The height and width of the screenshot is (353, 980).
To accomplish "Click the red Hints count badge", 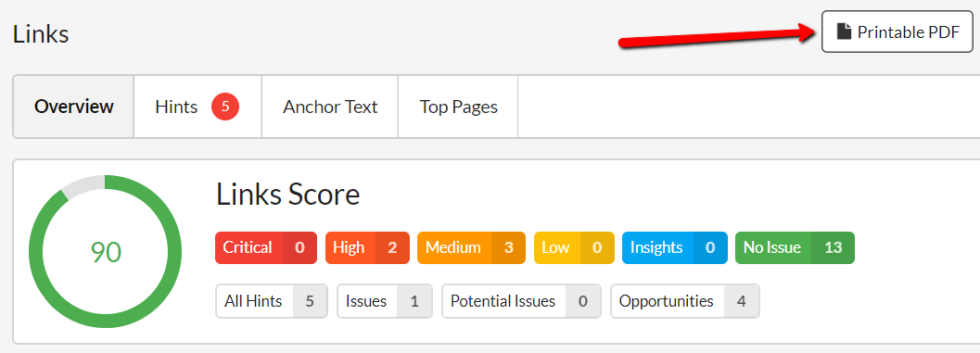I will 225,107.
